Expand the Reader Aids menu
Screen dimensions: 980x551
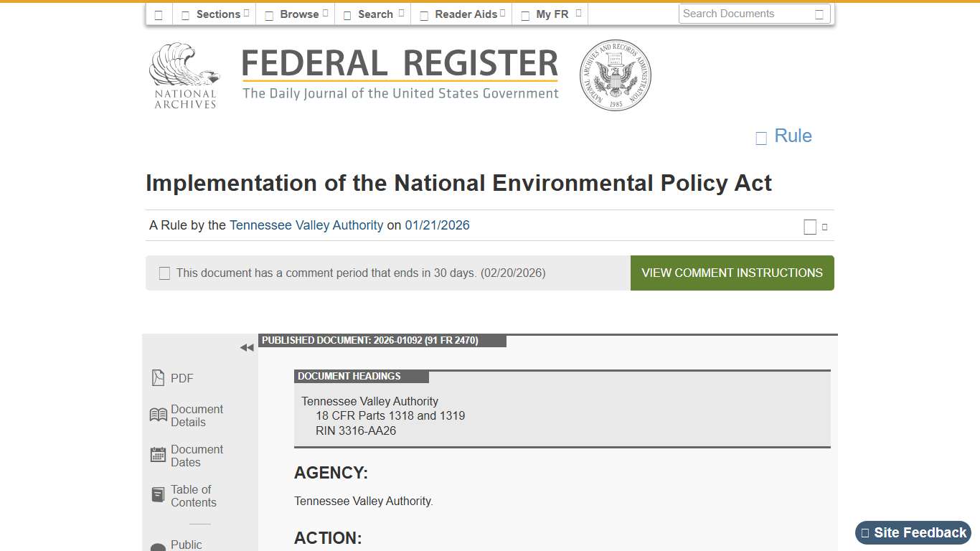461,13
